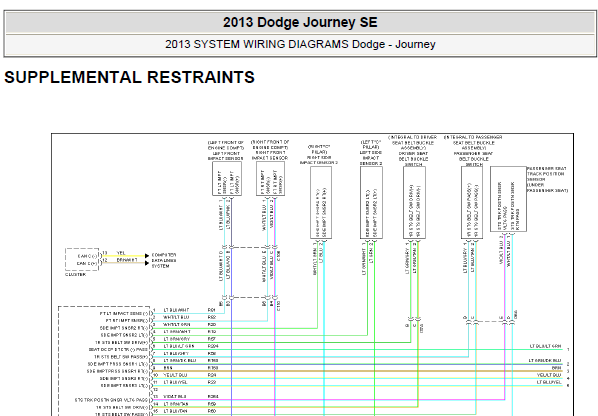Click pin 13 "VIOLET BLU" wire label
This screenshot has width=598, height=416.
pos(175,397)
